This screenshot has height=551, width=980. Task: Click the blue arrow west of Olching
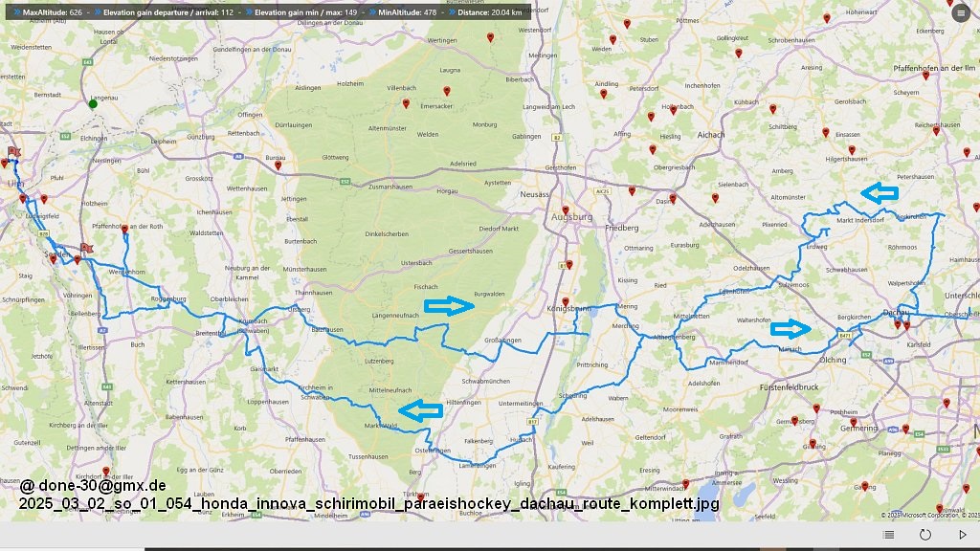point(791,330)
